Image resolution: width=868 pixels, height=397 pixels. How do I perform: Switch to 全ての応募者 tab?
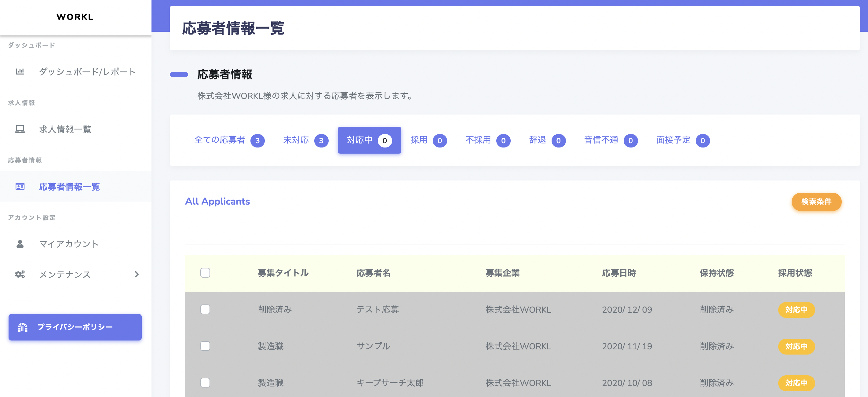click(229, 140)
